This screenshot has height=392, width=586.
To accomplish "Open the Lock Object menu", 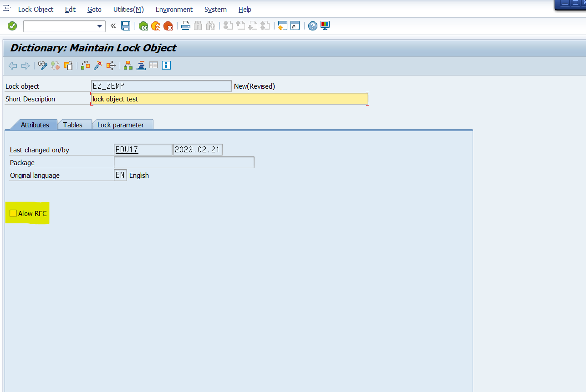I will click(x=36, y=9).
